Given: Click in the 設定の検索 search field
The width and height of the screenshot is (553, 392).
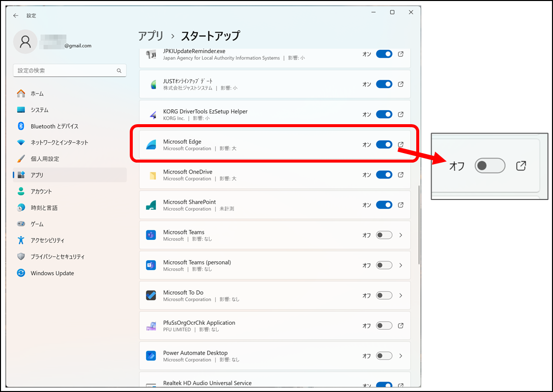Looking at the screenshot, I should pos(70,70).
